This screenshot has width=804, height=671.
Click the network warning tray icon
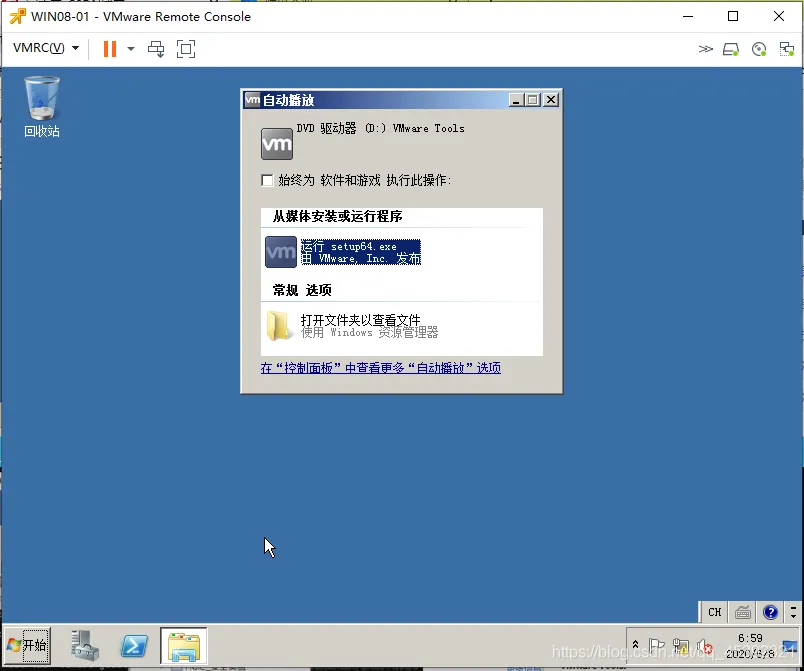coord(681,646)
